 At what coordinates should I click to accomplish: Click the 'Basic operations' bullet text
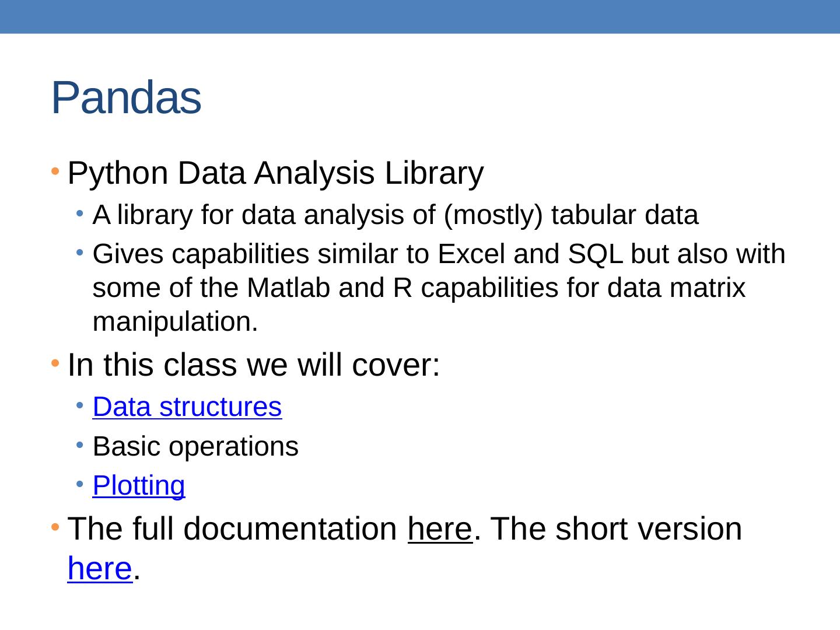pos(195,447)
